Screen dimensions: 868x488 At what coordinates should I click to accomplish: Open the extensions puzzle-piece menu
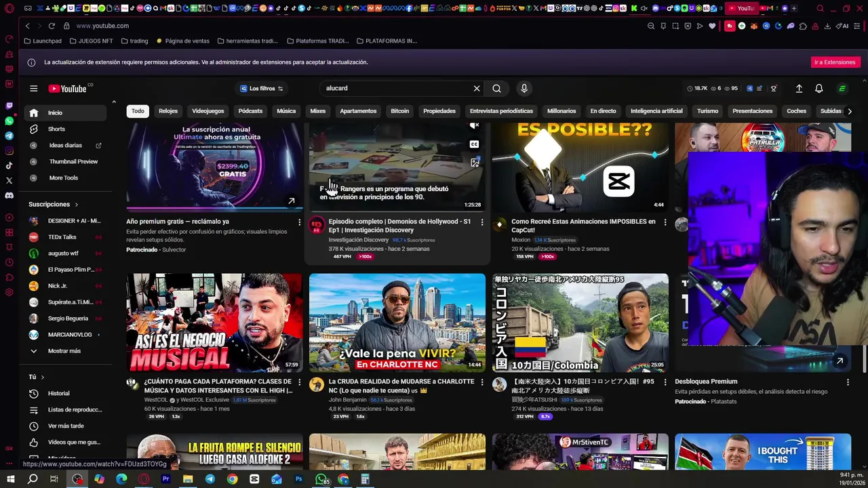(803, 26)
